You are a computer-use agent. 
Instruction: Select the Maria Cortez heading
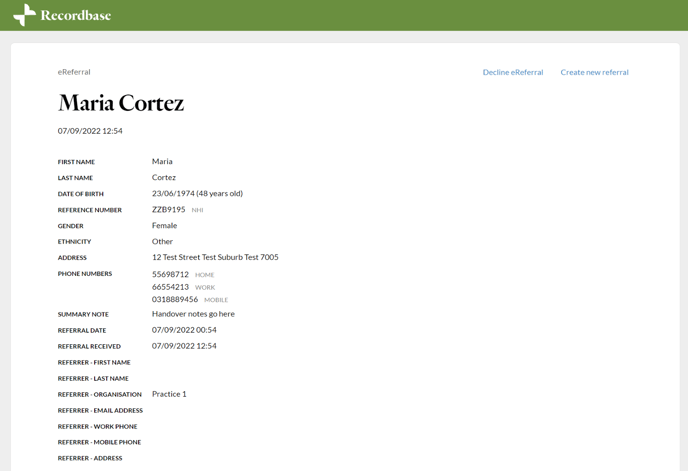tap(121, 103)
